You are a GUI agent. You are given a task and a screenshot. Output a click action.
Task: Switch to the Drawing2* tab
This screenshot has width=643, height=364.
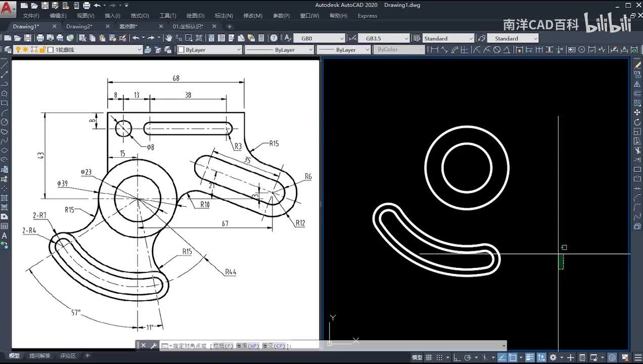[79, 26]
